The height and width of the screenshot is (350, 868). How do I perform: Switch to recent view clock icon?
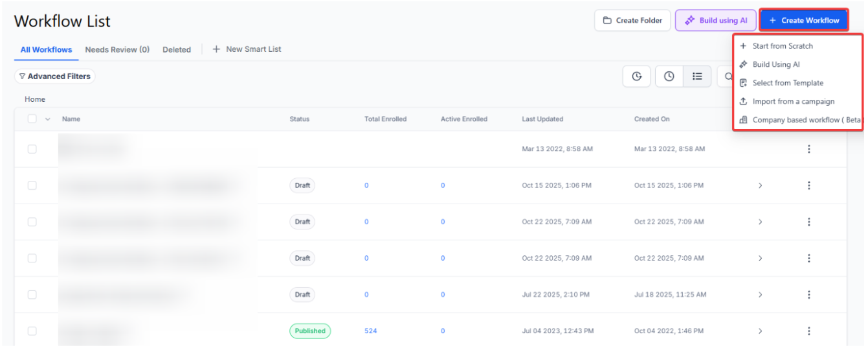coord(669,76)
